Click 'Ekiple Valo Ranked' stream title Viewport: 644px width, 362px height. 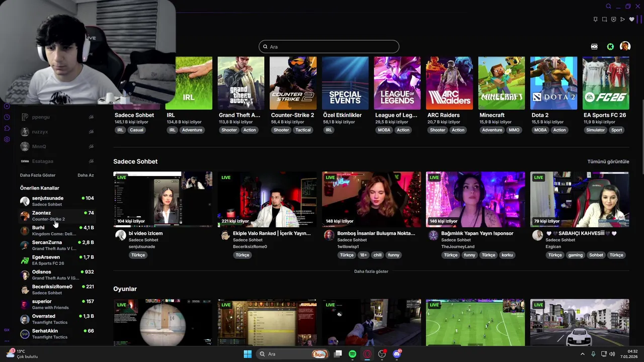point(272,233)
